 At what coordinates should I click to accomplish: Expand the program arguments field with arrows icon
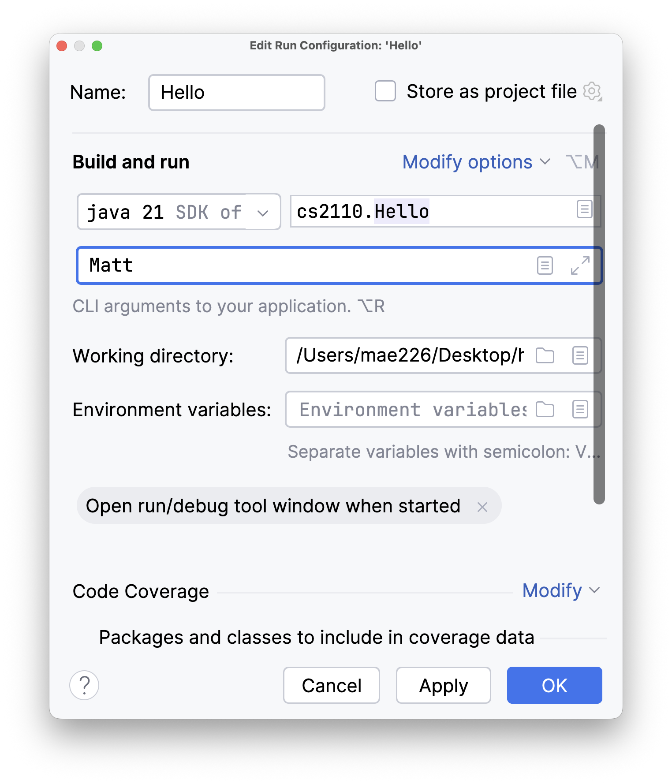point(580,265)
